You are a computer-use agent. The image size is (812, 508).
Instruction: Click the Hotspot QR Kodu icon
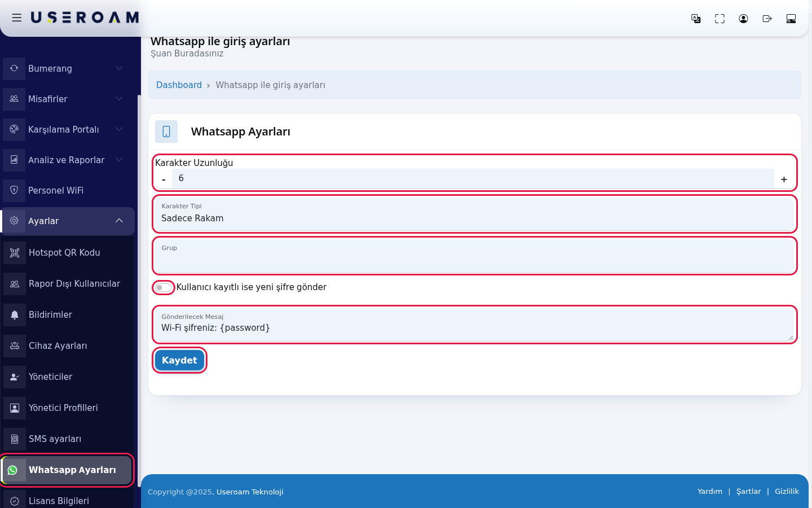click(15, 253)
